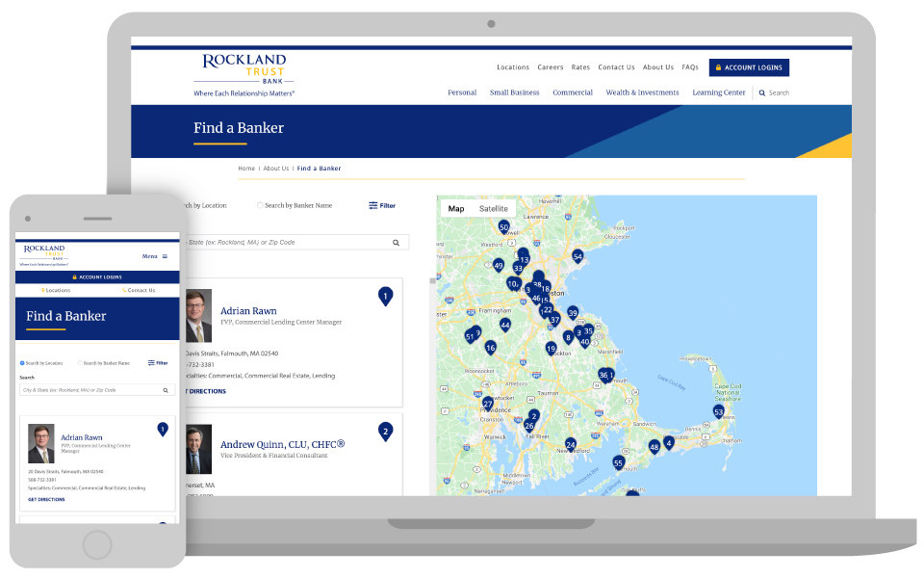Click map marker 24 near New Bedford
924x578 pixels.
571,445
